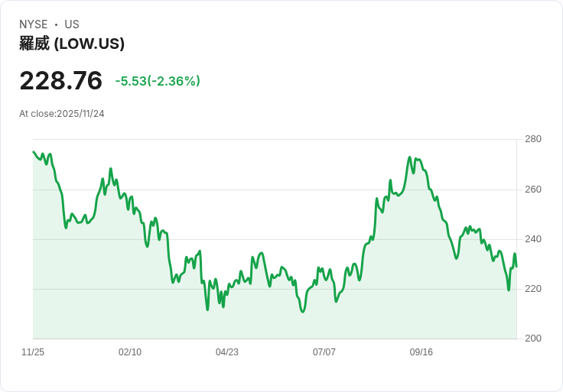Select the 02/10 x-axis date label
This screenshot has height=392, width=563.
pyautogui.click(x=130, y=352)
